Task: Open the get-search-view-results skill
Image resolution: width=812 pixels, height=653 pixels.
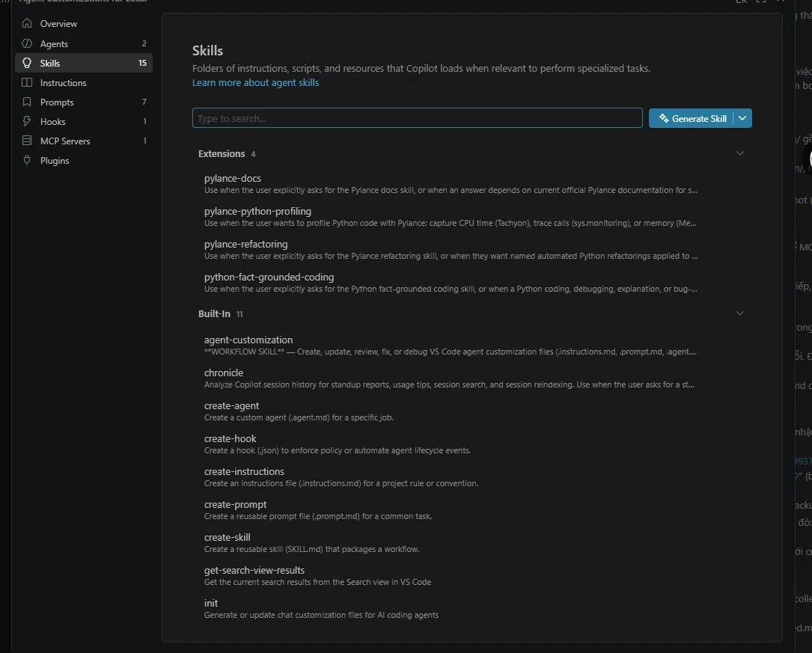Action: 471,576
